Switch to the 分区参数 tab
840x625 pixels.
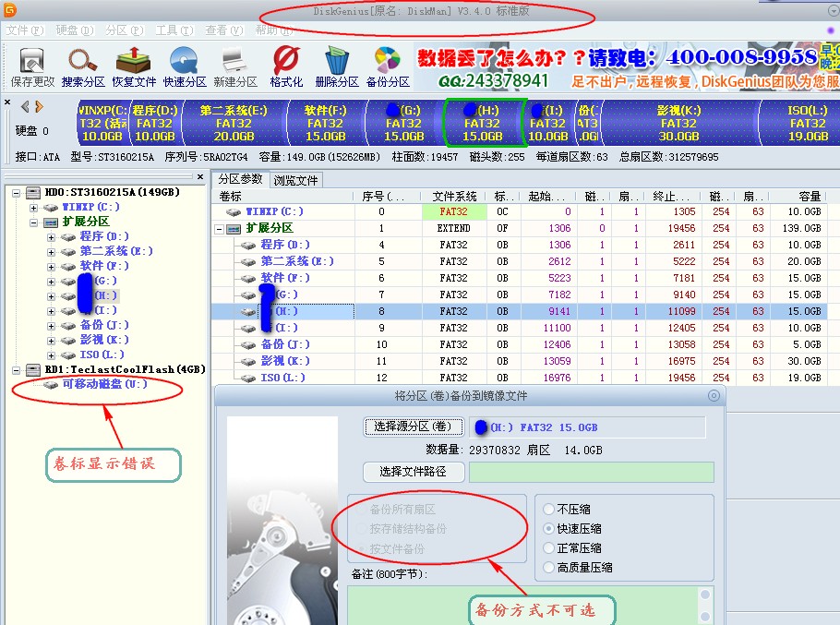click(240, 179)
